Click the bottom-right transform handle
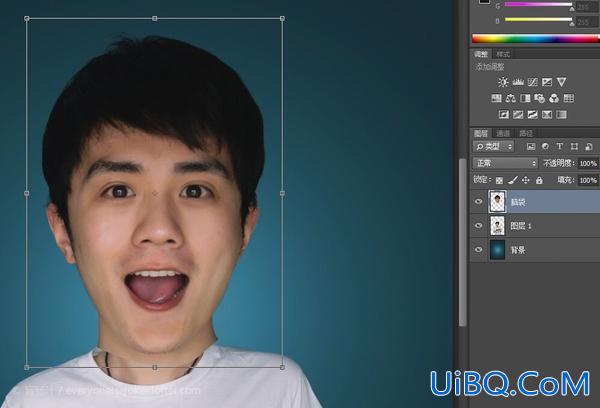600x408 pixels. (282, 367)
